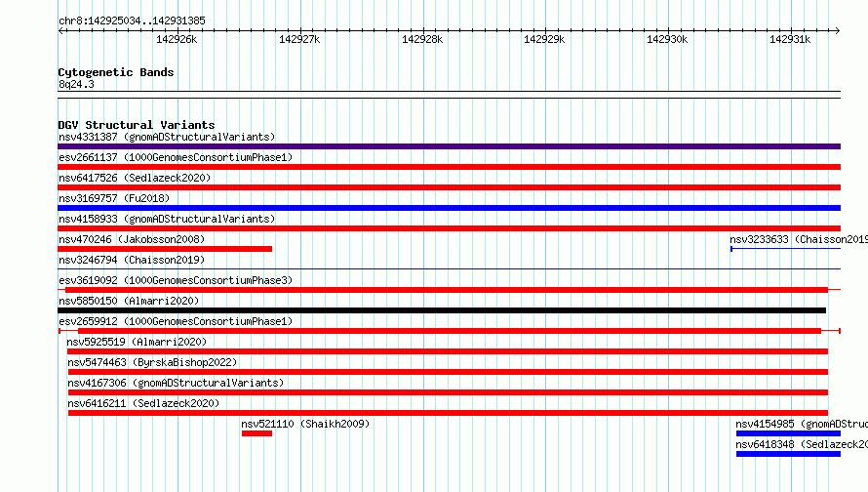The height and width of the screenshot is (492, 868).
Task: Select the 142928k ruler tick label
Action: click(422, 39)
